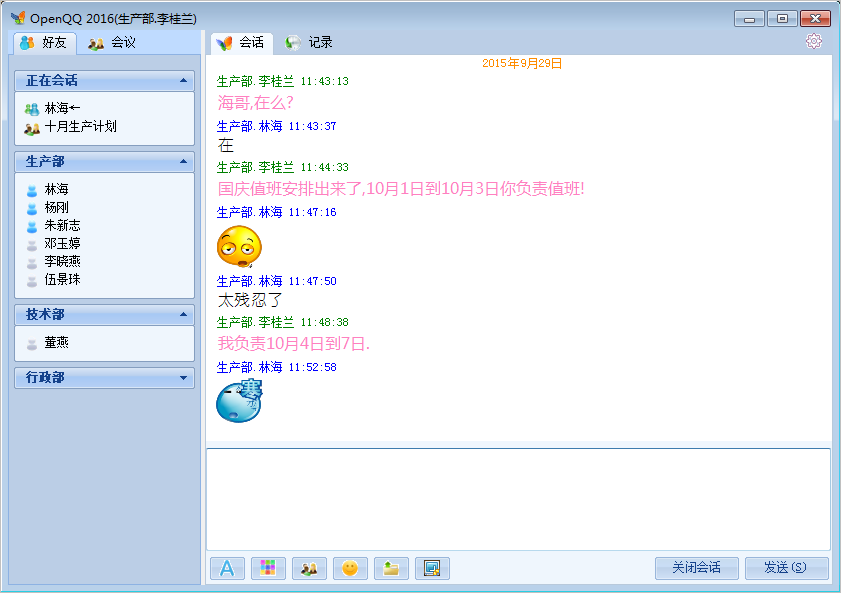
Task: Select contact 杨刚 in 生产部 list
Action: point(56,207)
